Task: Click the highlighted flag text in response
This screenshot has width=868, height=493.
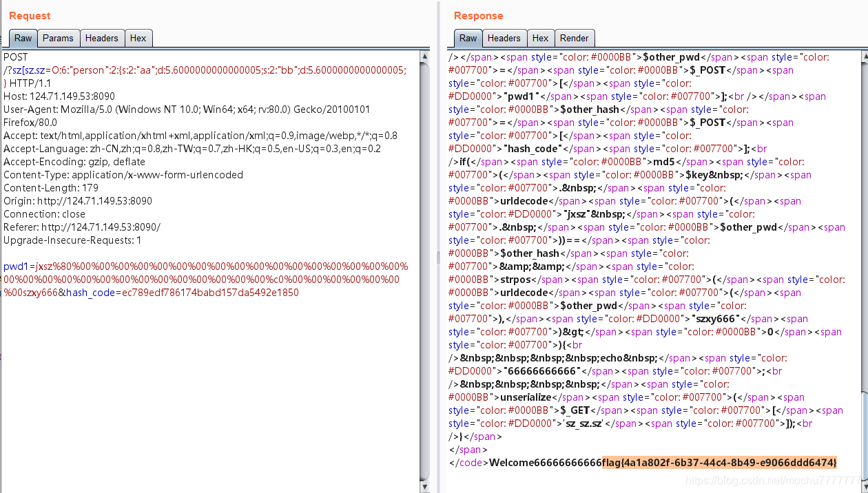Action: pos(719,463)
